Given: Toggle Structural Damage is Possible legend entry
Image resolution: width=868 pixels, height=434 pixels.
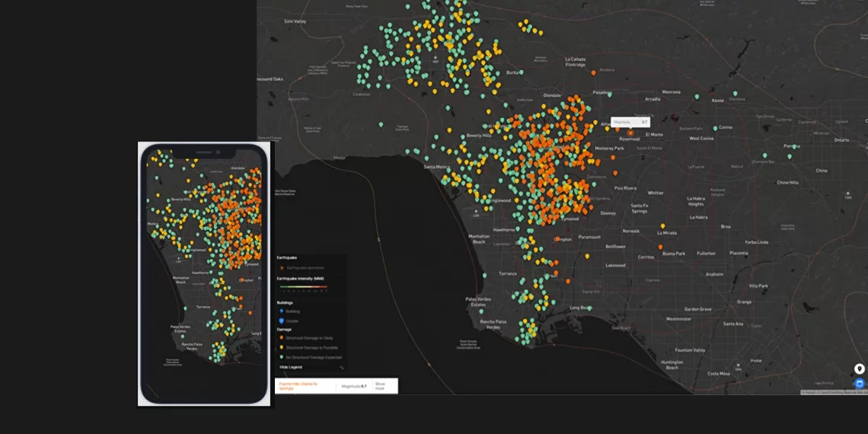Looking at the screenshot, I should click(309, 348).
